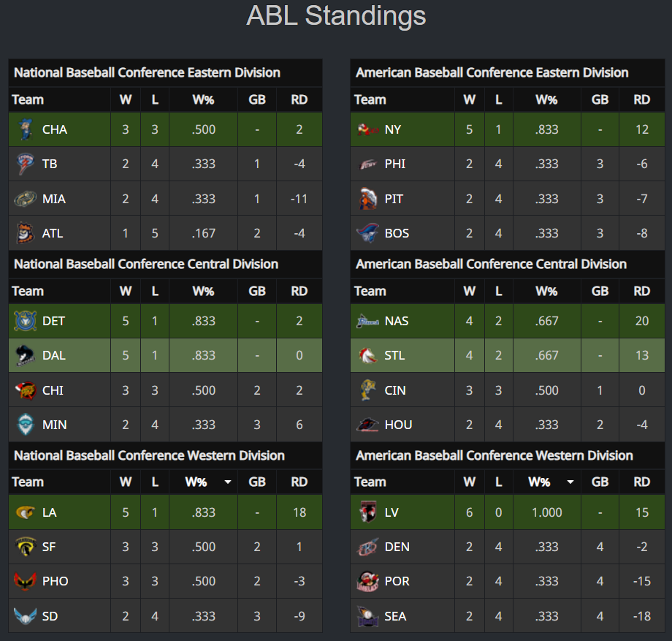Sort American Eastern Division by Team header
Screen dimensions: 672x641
pyautogui.click(x=370, y=99)
